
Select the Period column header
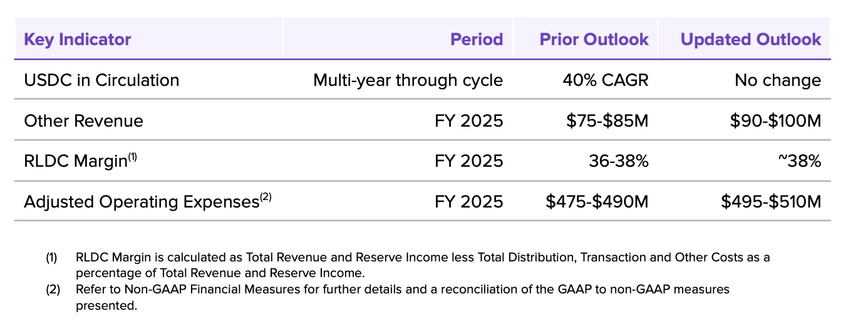tap(477, 39)
